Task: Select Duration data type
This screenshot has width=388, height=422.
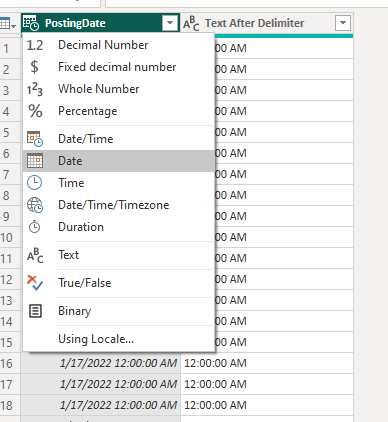Action: click(x=119, y=227)
